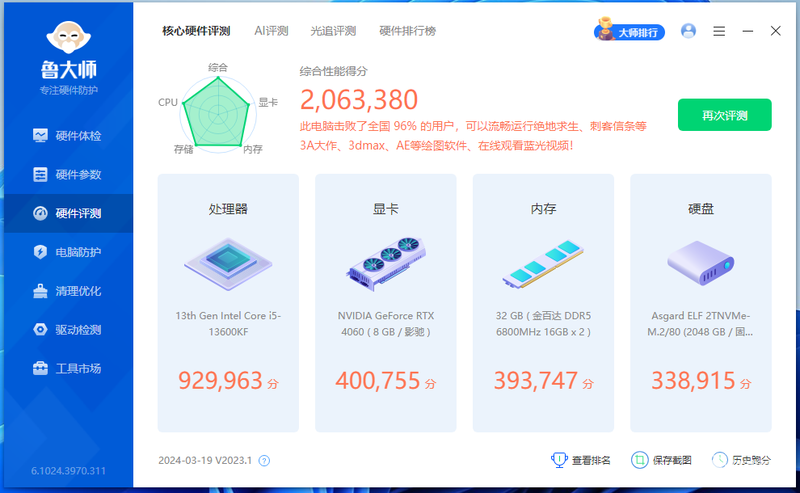This screenshot has width=800, height=493.
Task: Click the memory stick illustration
Action: pyautogui.click(x=543, y=264)
